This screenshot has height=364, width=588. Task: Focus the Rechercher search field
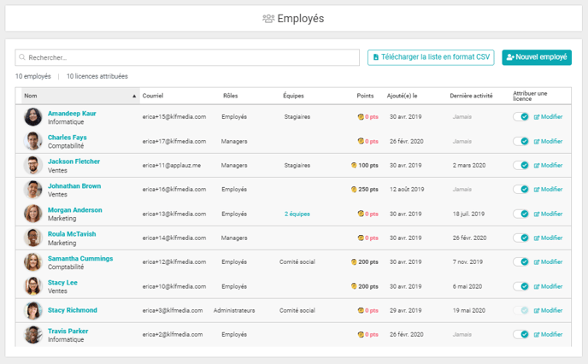[187, 57]
